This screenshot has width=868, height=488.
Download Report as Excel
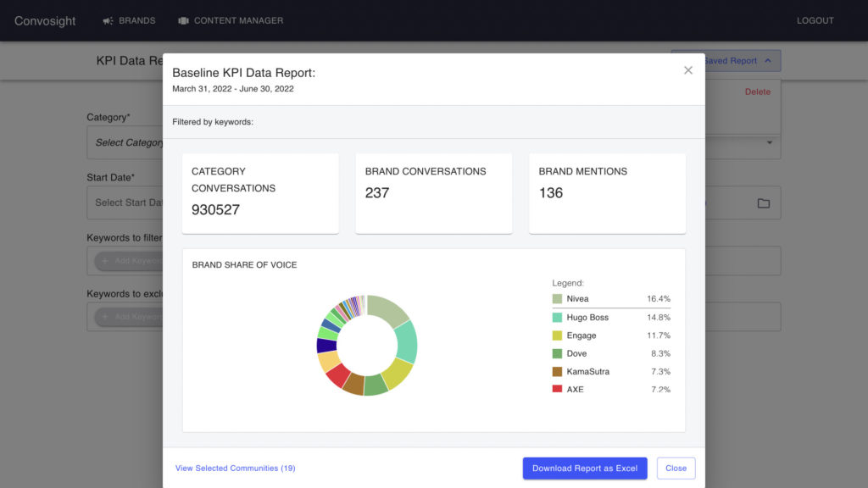coord(585,469)
